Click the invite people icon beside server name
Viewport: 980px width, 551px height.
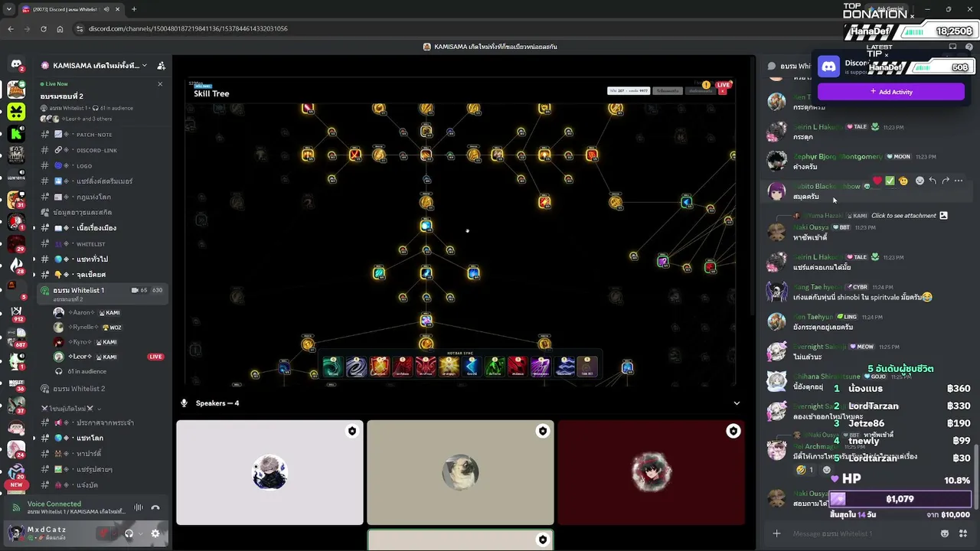click(161, 66)
